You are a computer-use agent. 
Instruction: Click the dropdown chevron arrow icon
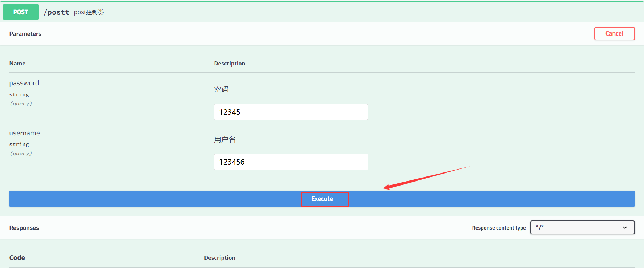(625, 228)
